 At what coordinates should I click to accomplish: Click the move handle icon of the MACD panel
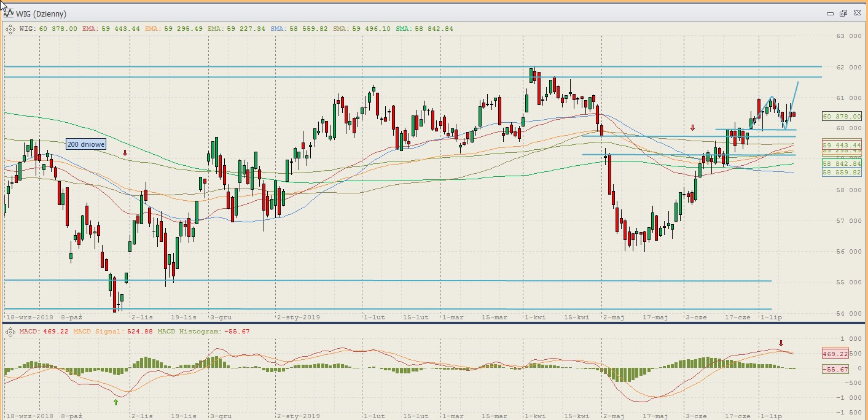(9, 332)
